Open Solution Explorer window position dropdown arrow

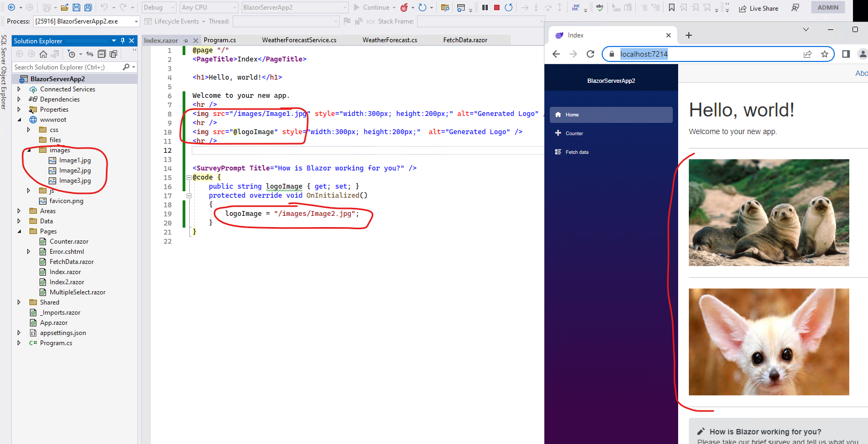click(113, 41)
